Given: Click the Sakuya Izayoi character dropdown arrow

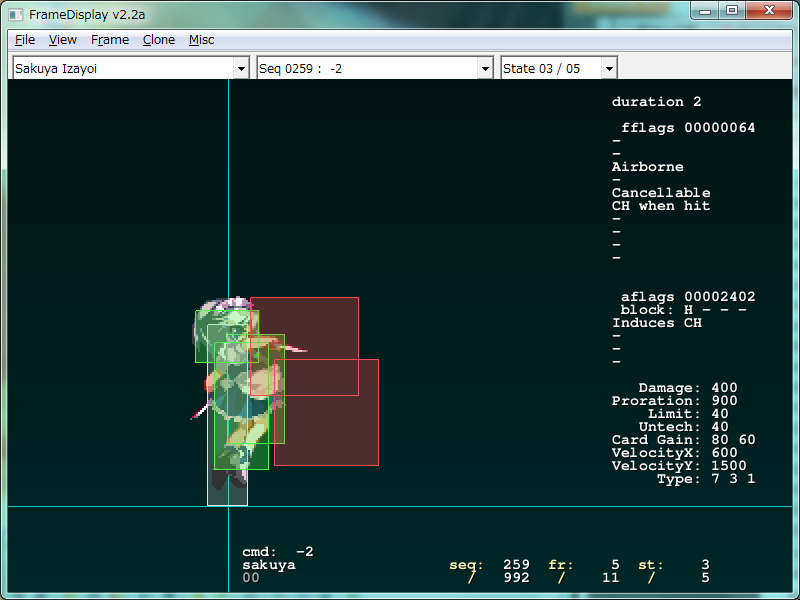Looking at the screenshot, I should tap(240, 68).
